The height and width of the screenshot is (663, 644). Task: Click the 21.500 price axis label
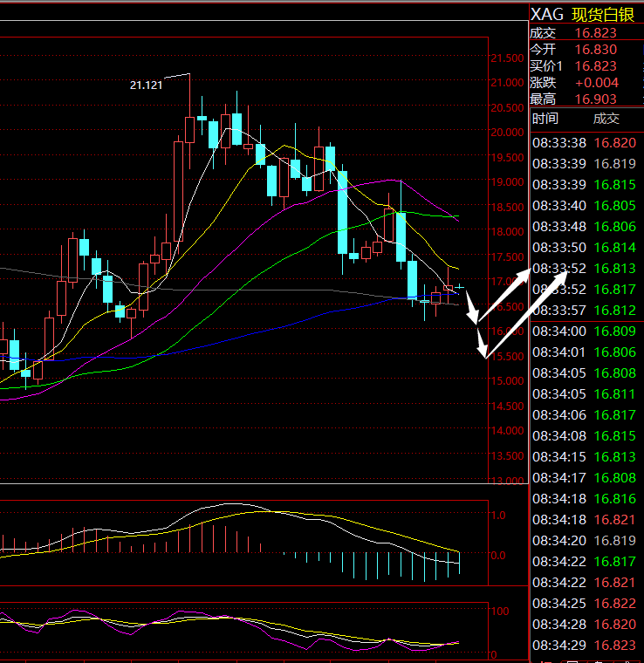(507, 58)
